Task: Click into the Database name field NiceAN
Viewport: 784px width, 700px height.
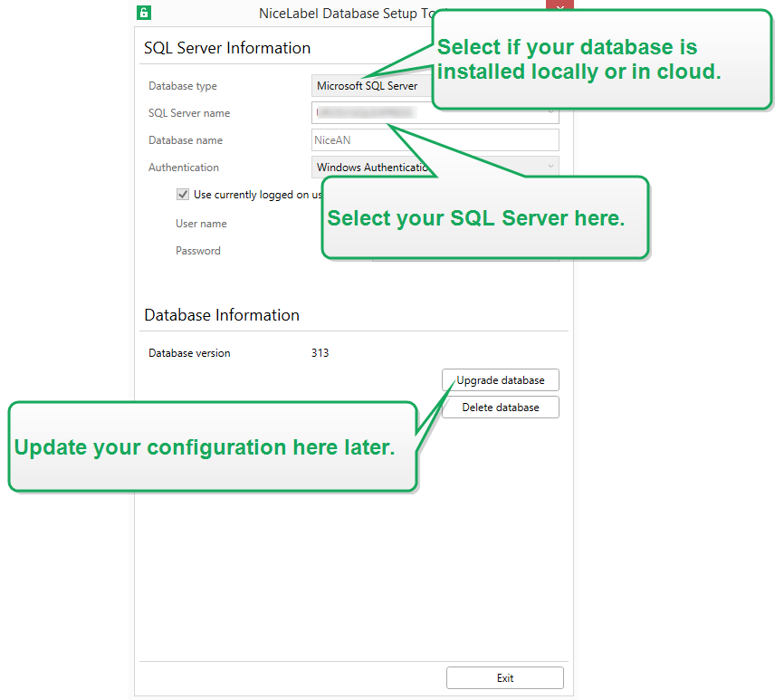Action: point(435,140)
